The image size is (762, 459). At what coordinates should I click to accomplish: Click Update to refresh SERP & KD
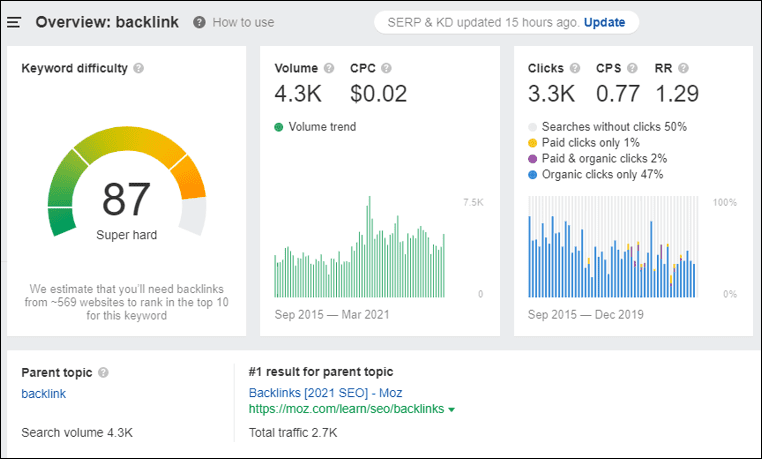pyautogui.click(x=604, y=22)
